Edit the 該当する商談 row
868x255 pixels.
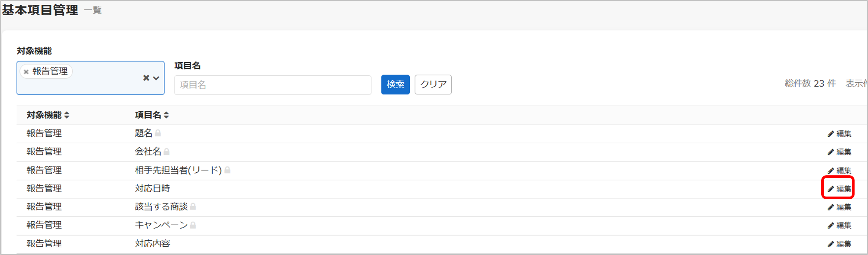pyautogui.click(x=839, y=207)
